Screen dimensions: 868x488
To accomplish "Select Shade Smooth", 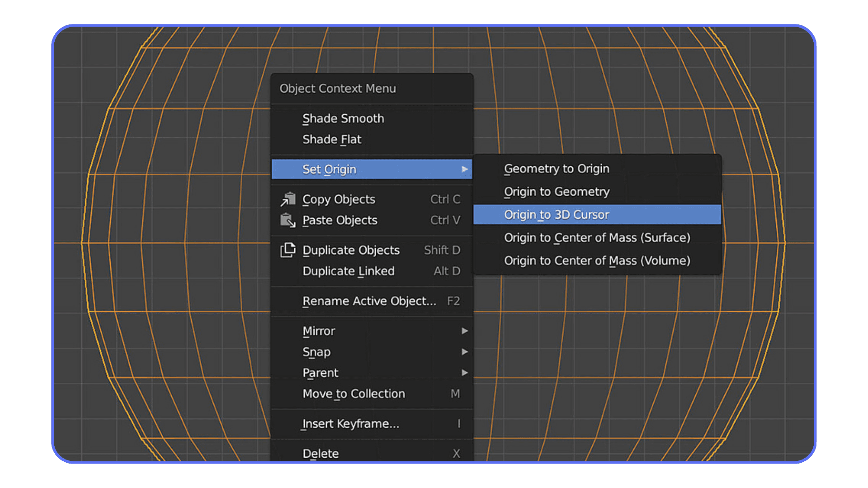I will click(343, 118).
